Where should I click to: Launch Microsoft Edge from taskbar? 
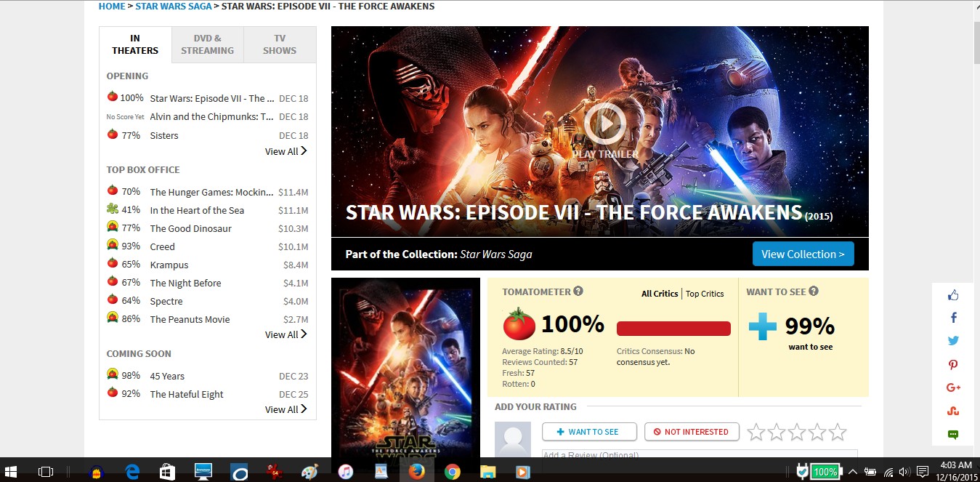pyautogui.click(x=132, y=472)
